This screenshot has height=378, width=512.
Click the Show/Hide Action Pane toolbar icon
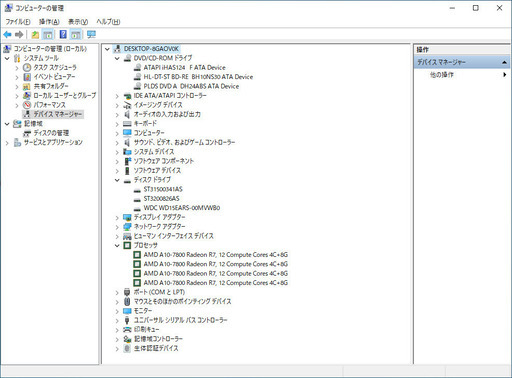tap(76, 34)
